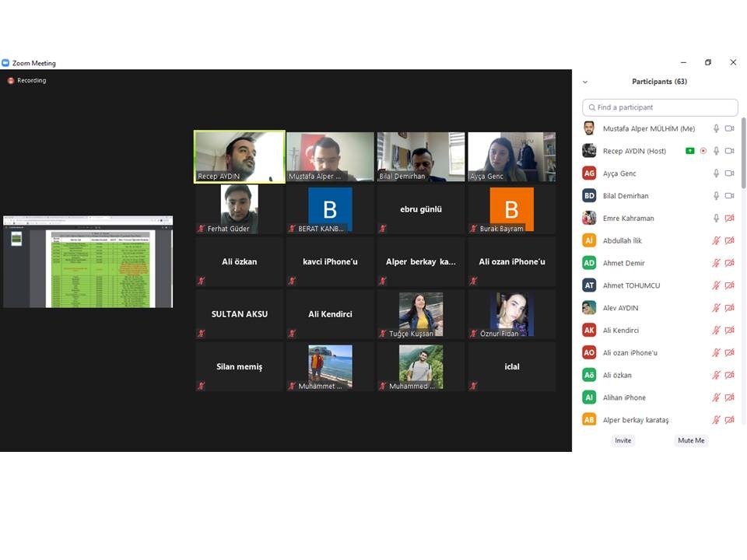Click the Find a participant search field

[x=660, y=107]
